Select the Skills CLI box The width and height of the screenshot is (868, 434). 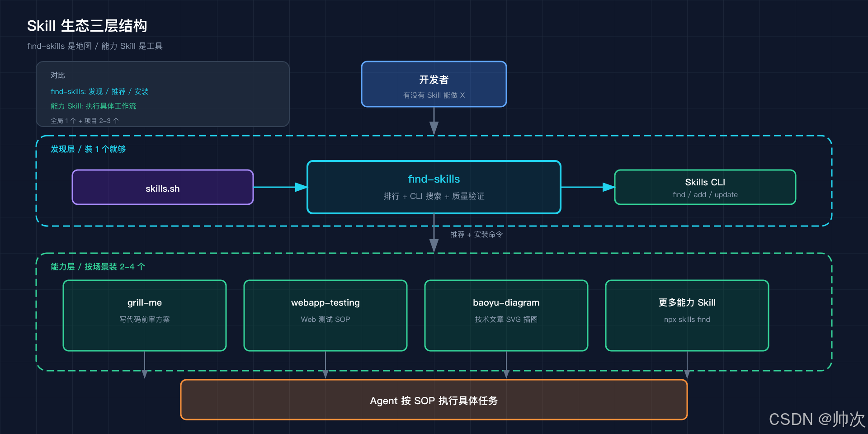(705, 187)
